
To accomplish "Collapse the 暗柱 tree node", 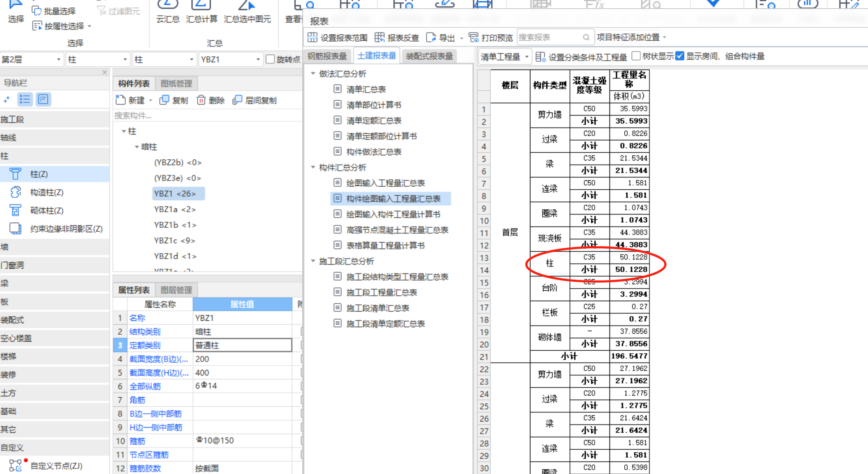I will point(137,147).
